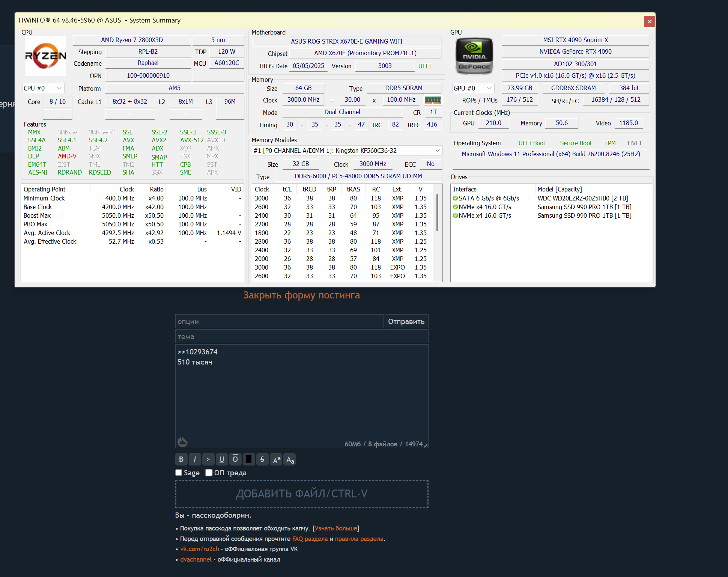Click the AD102-300/301 GPU chip field
This screenshot has width=728, height=577.
pyautogui.click(x=576, y=64)
